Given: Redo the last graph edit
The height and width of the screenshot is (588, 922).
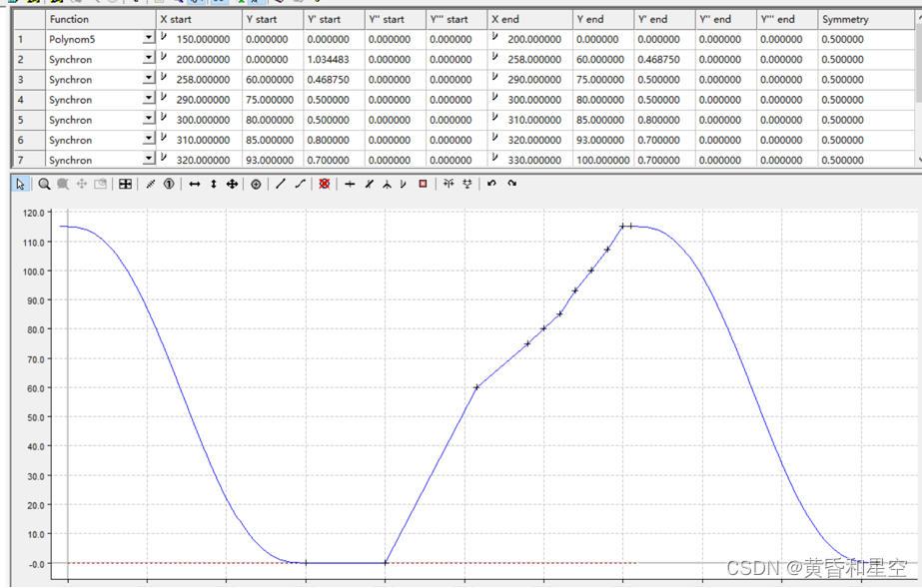Looking at the screenshot, I should point(511,184).
